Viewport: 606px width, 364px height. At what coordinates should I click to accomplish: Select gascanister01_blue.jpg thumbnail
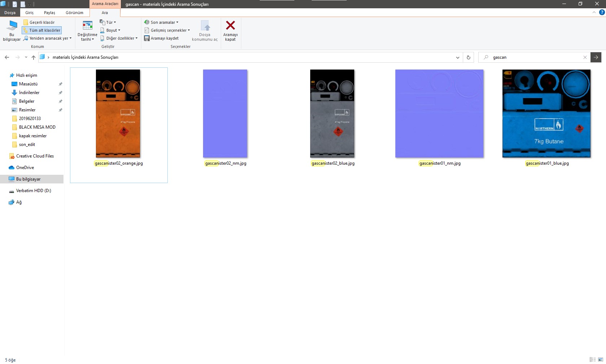[x=546, y=114]
